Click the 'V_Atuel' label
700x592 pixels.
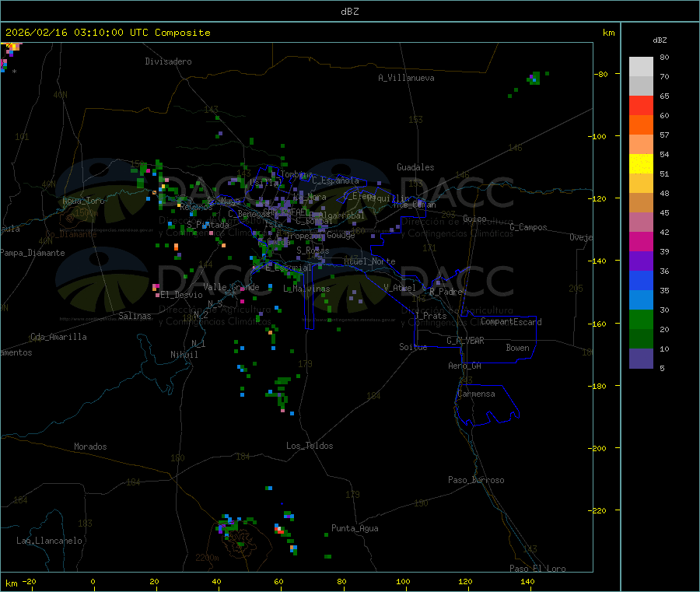click(x=400, y=288)
